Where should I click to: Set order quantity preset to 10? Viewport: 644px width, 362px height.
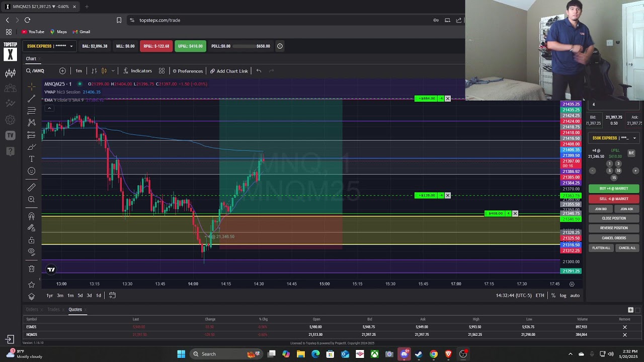(618, 171)
